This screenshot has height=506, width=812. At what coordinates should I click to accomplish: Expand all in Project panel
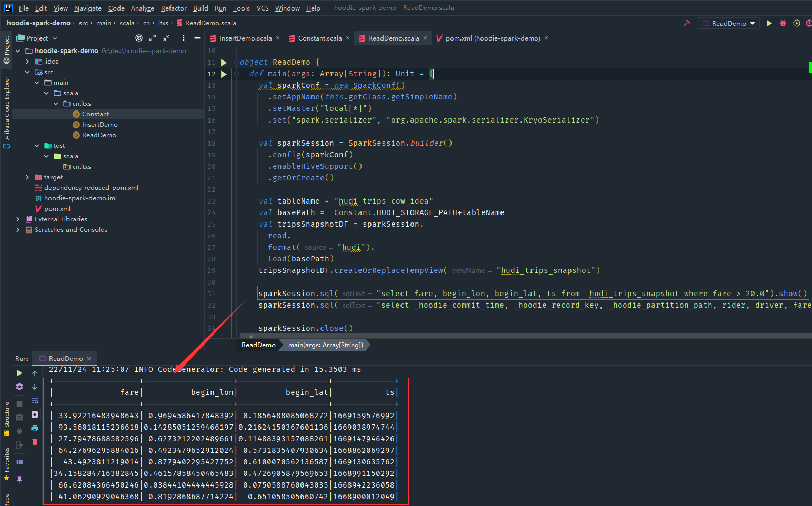coord(153,38)
